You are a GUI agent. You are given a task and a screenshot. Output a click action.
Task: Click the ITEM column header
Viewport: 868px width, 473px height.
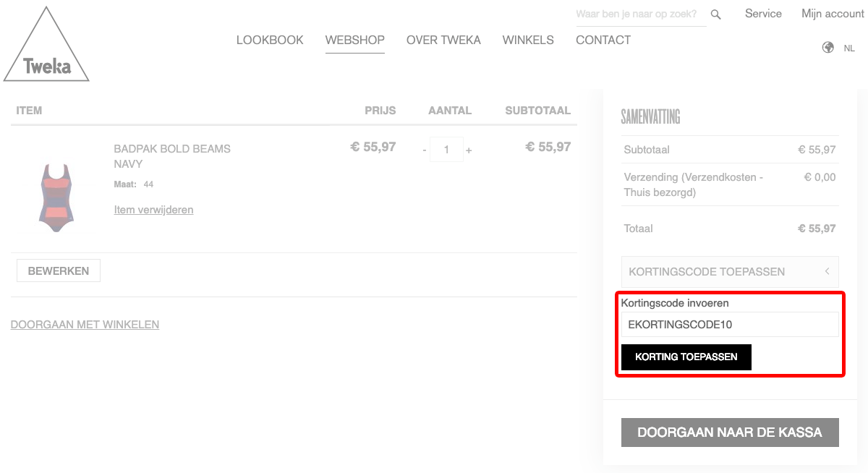(29, 111)
